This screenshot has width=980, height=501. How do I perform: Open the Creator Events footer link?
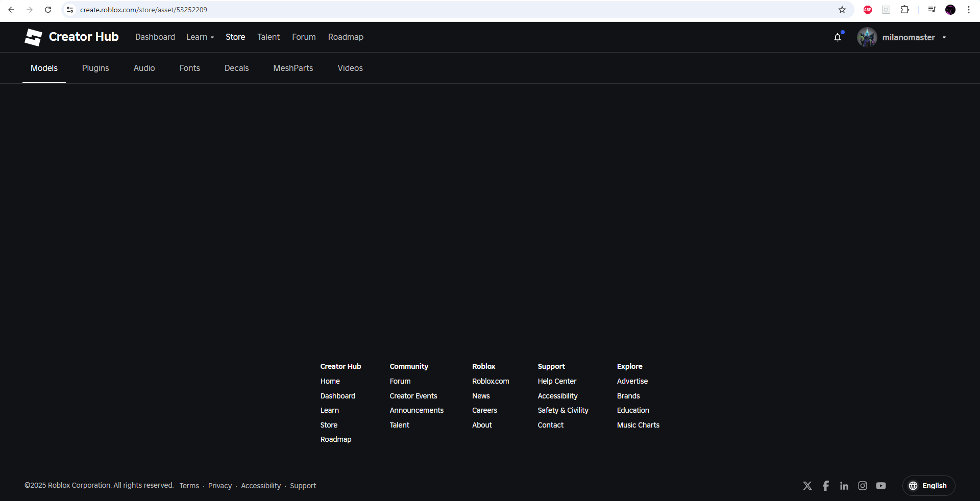pyautogui.click(x=413, y=396)
